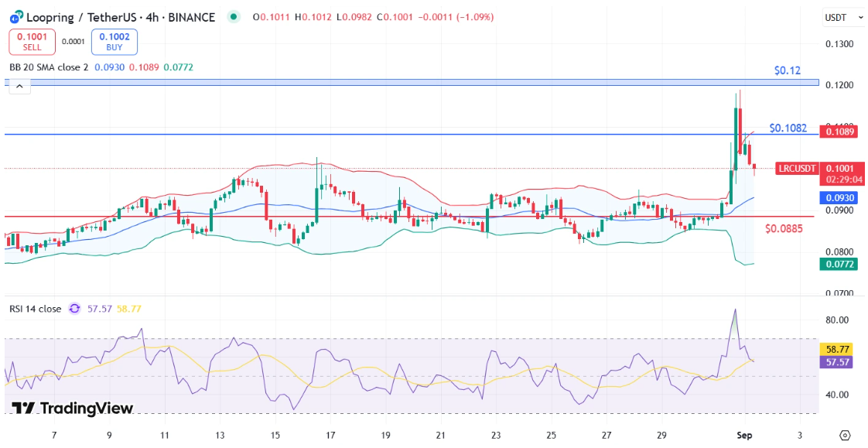This screenshot has height=448, width=868.
Task: Click the RSI value 57.57 in legend
Action: (x=100, y=309)
